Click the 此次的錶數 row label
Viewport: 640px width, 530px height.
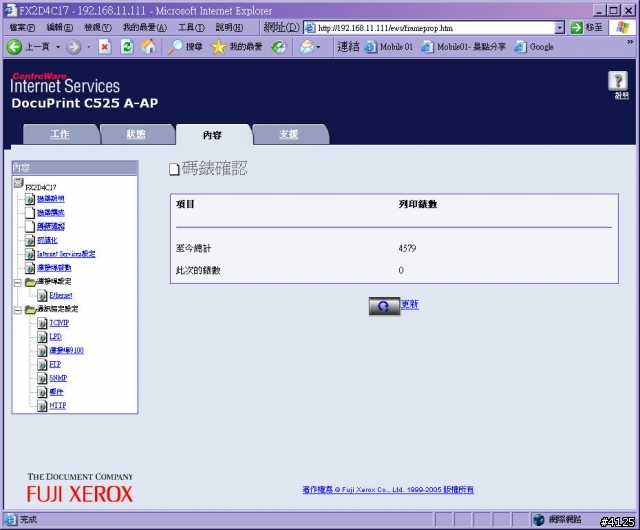click(198, 270)
